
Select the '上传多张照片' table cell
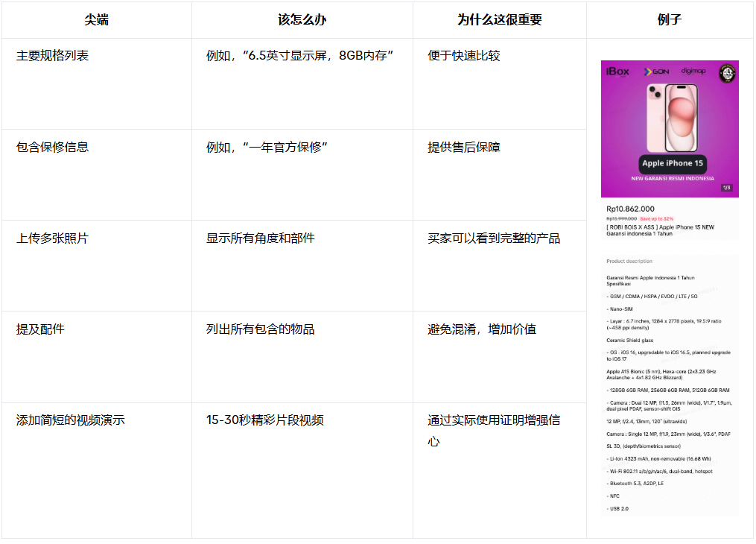click(x=52, y=238)
